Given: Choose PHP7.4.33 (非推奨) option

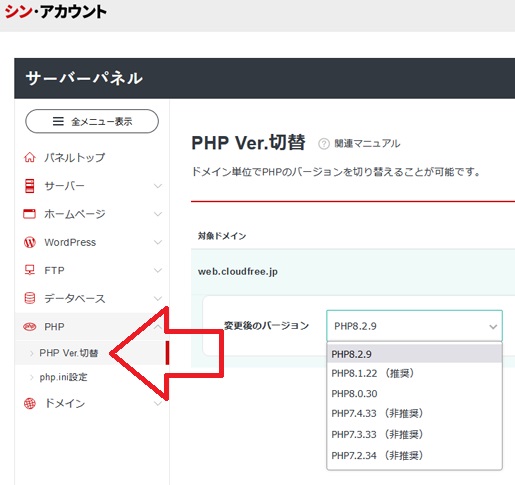Looking at the screenshot, I should [x=414, y=414].
